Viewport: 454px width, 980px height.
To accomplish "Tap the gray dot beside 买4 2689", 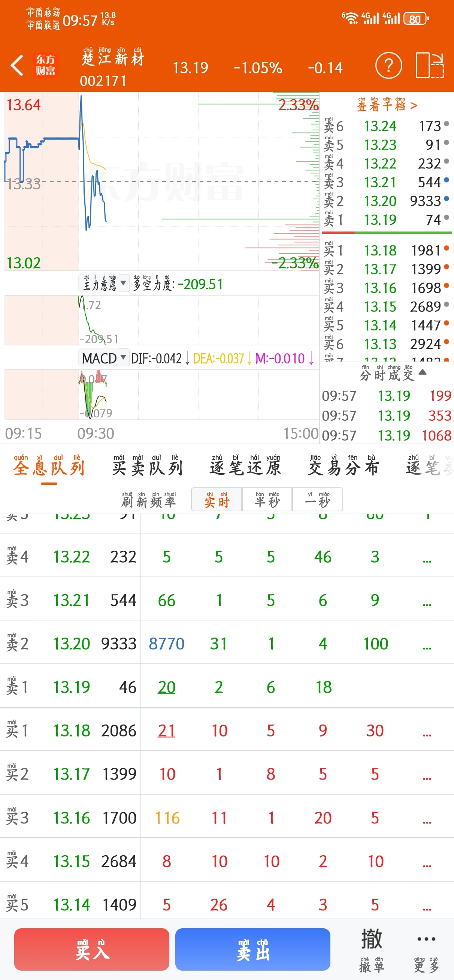I will pyautogui.click(x=447, y=304).
